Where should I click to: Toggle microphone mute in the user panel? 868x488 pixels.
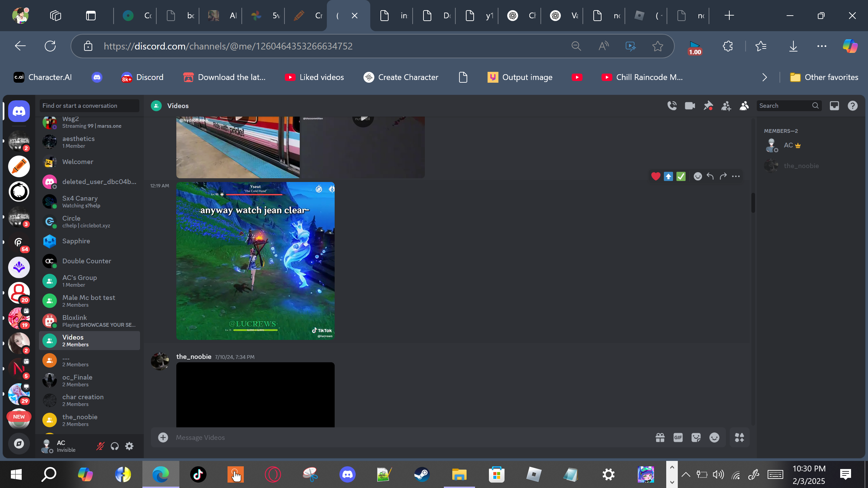(100, 446)
